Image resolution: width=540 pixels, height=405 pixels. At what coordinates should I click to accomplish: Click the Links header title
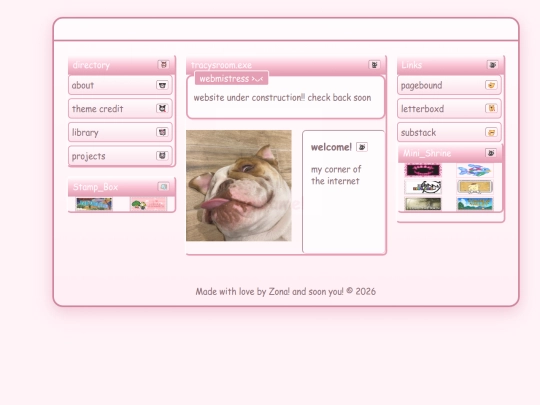click(x=412, y=65)
